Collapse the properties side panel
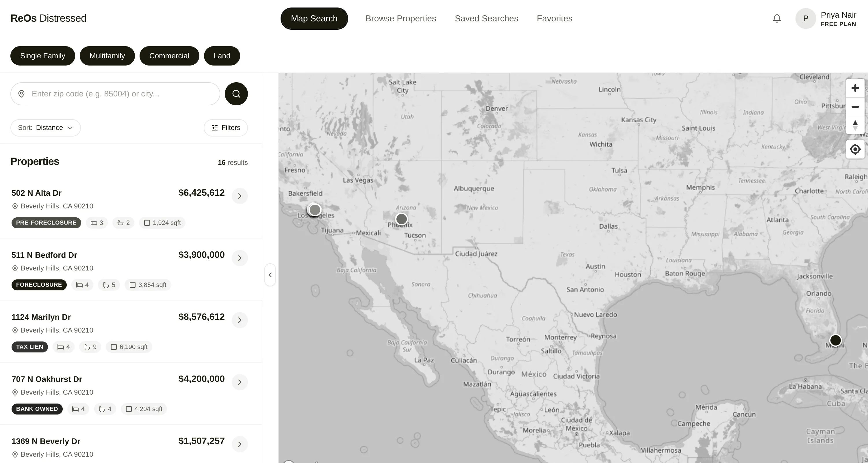Screen dimensions: 868x463 [270, 275]
